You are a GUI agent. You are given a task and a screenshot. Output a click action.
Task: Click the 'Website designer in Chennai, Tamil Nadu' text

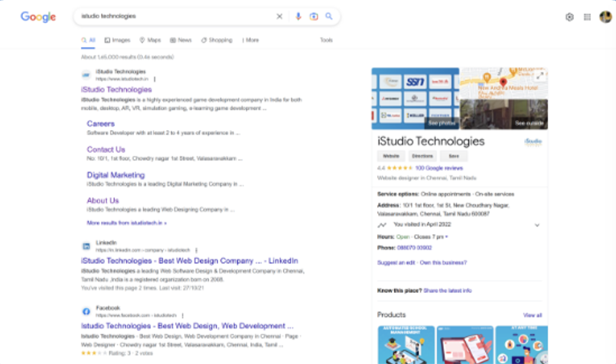[427, 178]
